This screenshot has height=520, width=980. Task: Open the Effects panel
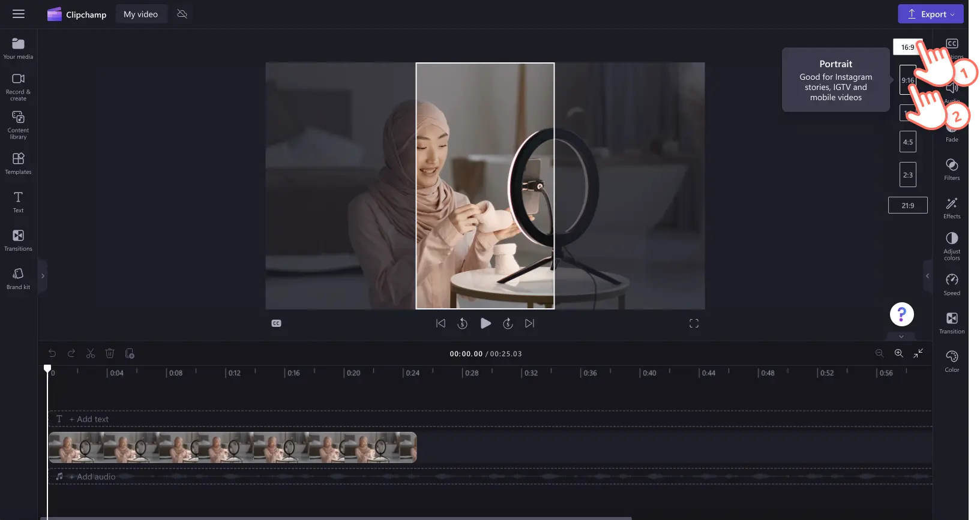pyautogui.click(x=952, y=208)
